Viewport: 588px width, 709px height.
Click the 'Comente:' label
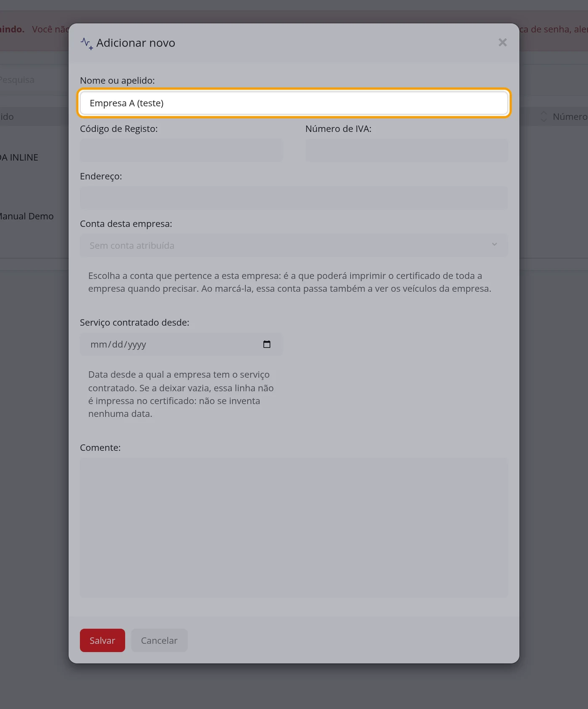100,448
